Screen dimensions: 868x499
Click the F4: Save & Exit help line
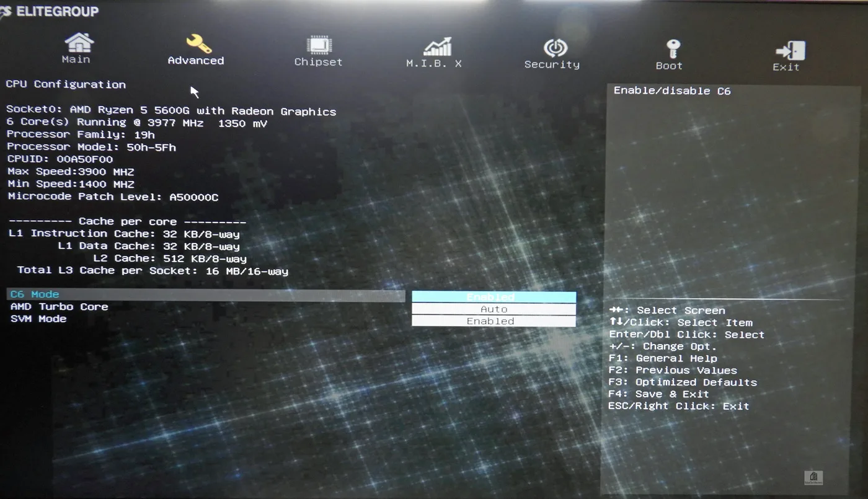click(659, 394)
